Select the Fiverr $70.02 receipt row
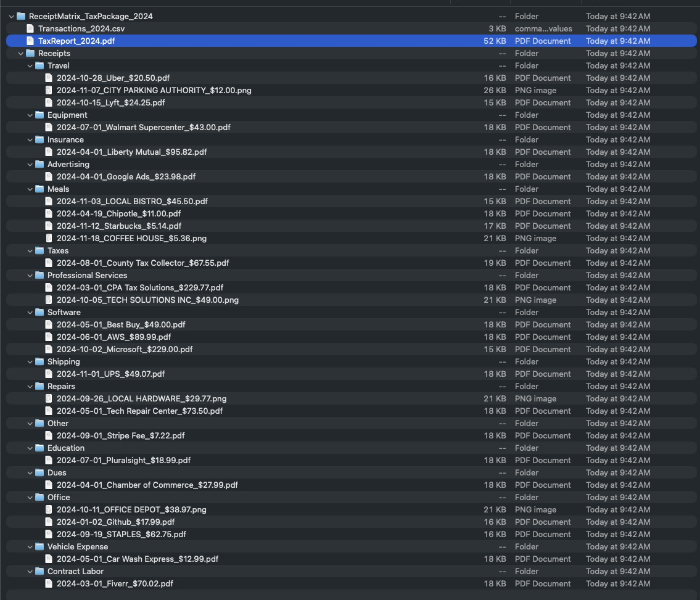 tap(115, 583)
